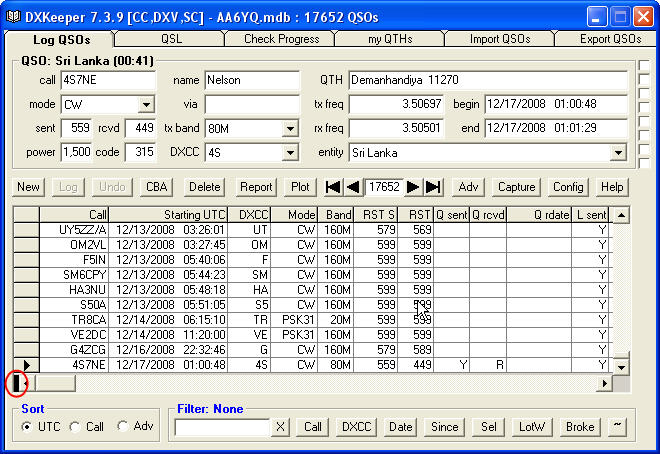Screen dimensions: 660x454
Task: Click horizontal scrollbar left arrow
Action: tap(26, 383)
